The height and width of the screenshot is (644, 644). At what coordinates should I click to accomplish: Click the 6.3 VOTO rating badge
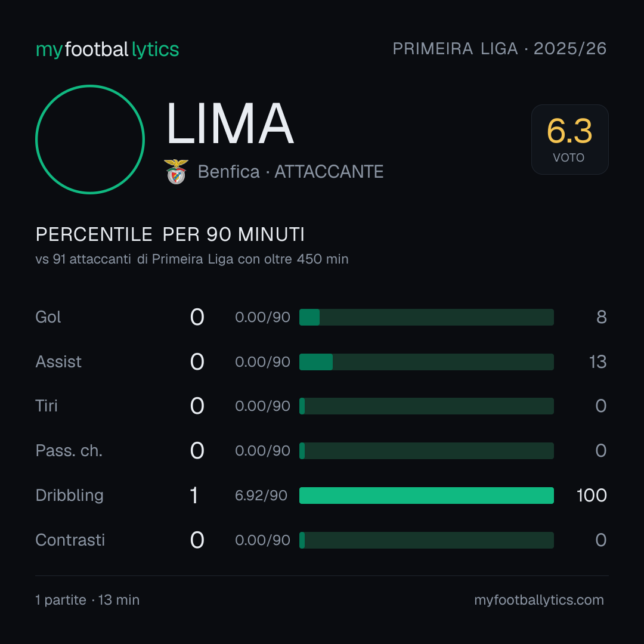click(x=569, y=139)
